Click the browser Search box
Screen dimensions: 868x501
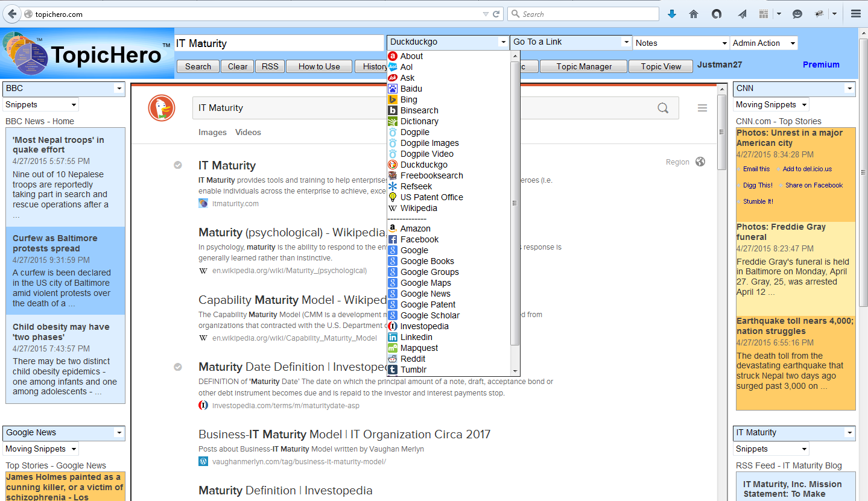583,14
